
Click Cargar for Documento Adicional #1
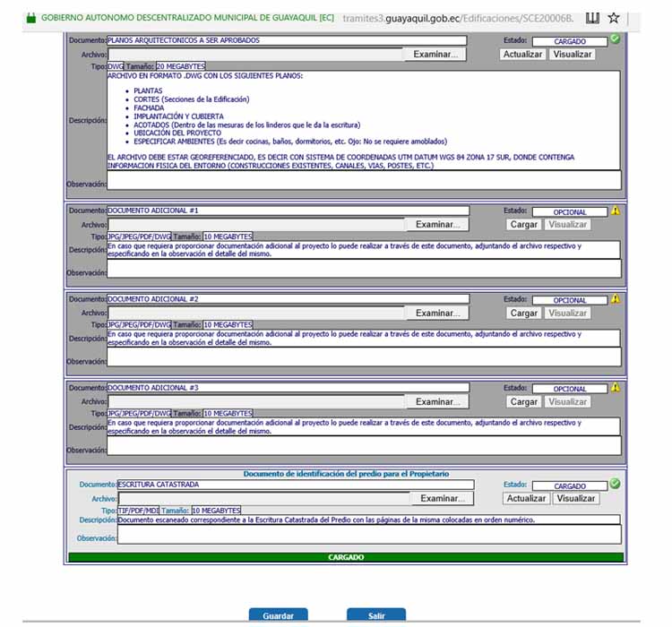click(524, 225)
